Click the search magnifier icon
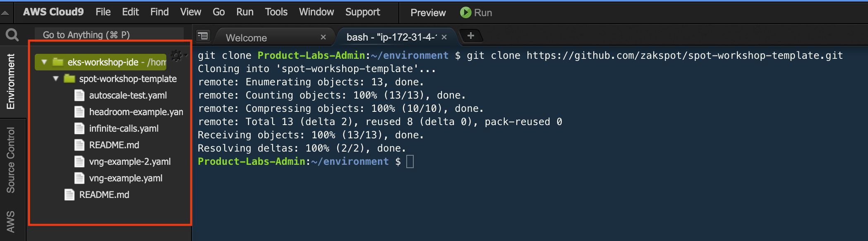The image size is (868, 241). click(x=12, y=35)
